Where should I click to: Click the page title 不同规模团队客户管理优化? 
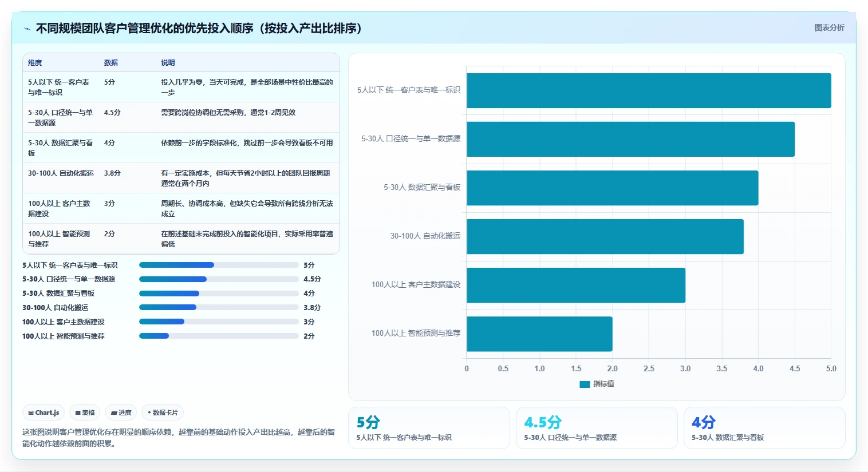pos(199,28)
